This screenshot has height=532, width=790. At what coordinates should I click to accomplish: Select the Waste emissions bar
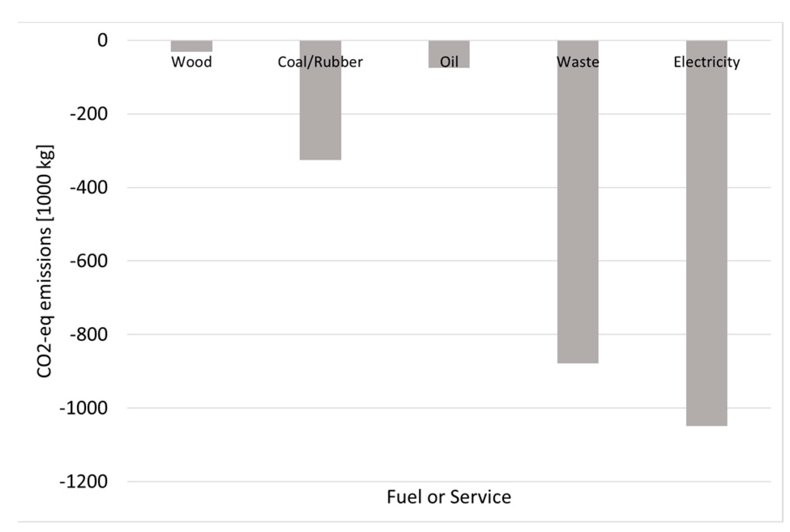(x=578, y=210)
